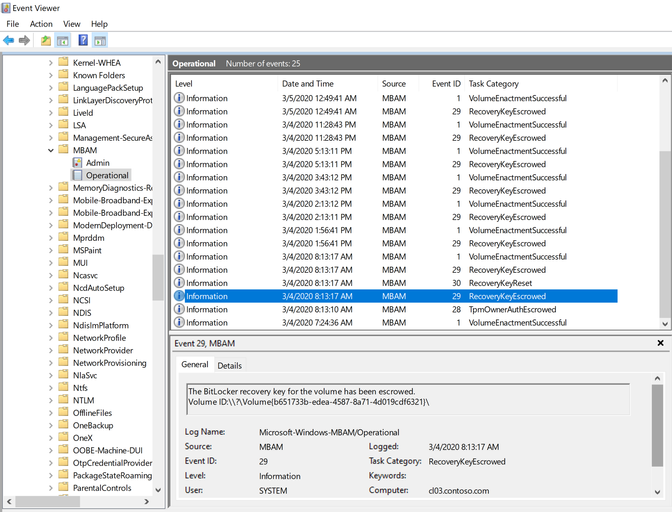672x512 pixels.
Task: Click info icon of TpmOwnerAuthEscrowed event row
Action: [x=179, y=309]
